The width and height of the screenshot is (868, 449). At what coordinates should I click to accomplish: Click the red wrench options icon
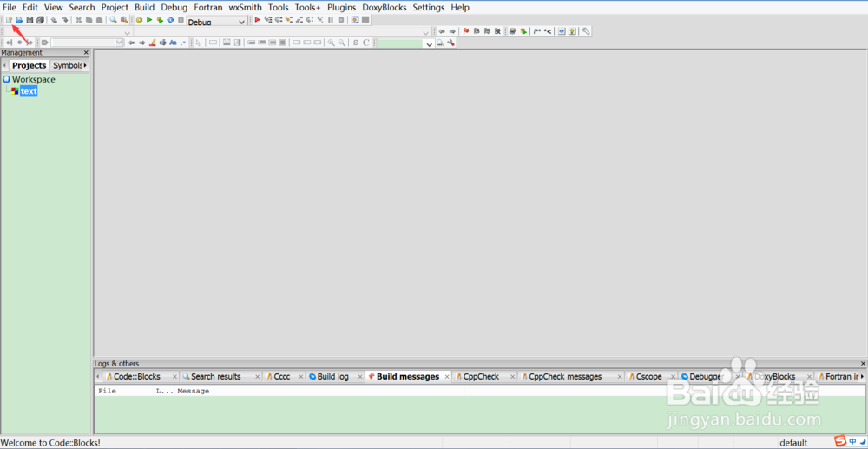[450, 43]
